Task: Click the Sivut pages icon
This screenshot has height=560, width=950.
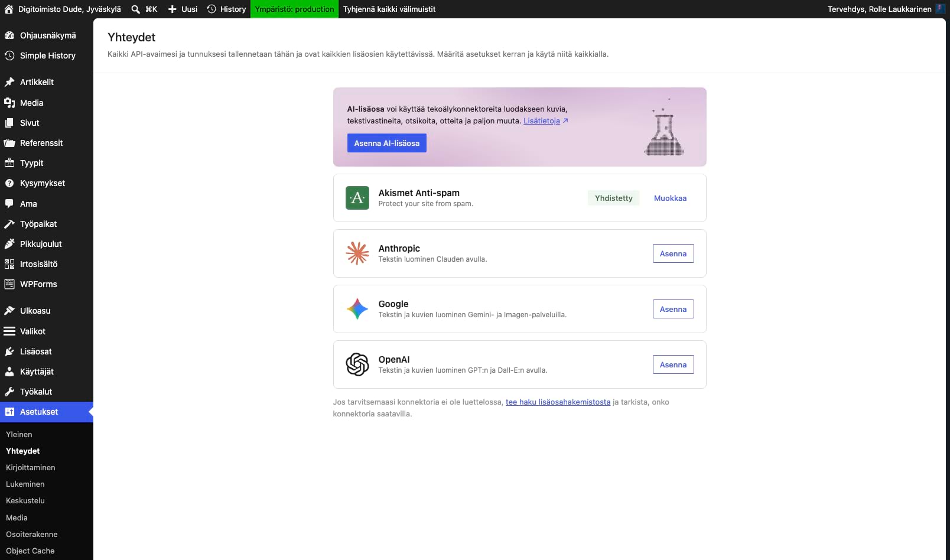Action: (9, 123)
